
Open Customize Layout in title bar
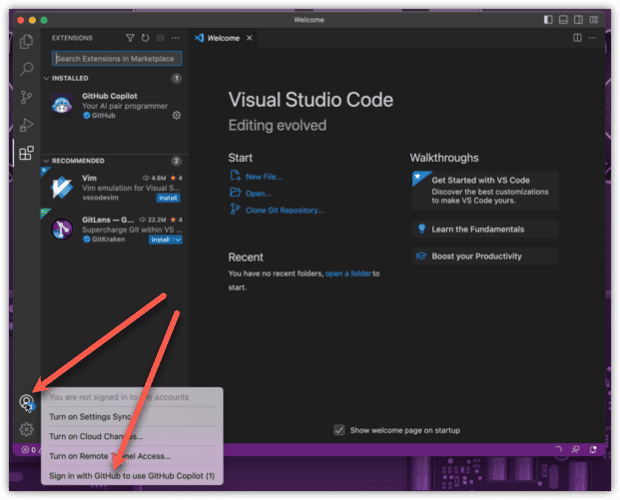tap(594, 20)
